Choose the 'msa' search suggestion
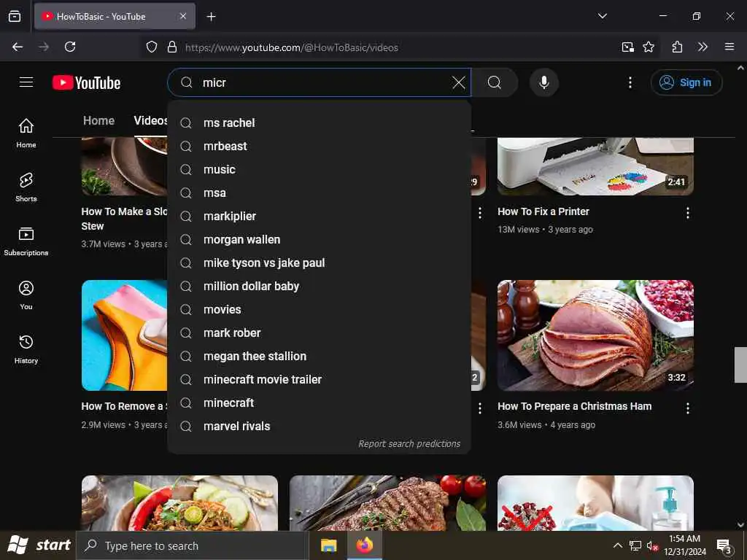 click(320, 192)
